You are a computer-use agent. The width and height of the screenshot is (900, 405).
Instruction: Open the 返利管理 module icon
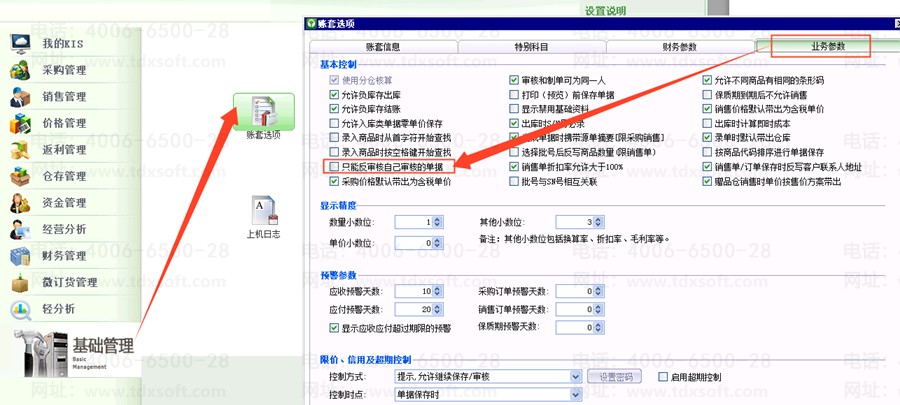(x=21, y=150)
